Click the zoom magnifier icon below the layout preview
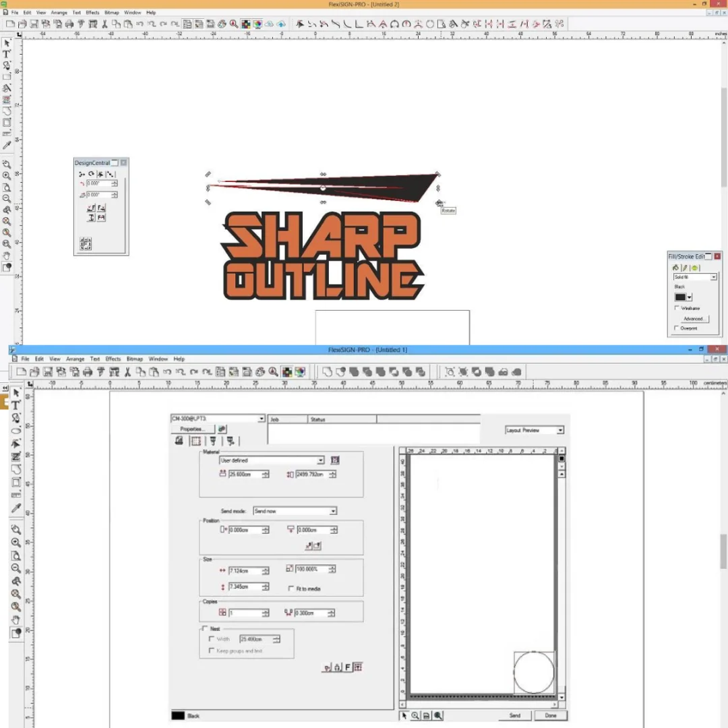The width and height of the screenshot is (728, 728). pyautogui.click(x=415, y=715)
